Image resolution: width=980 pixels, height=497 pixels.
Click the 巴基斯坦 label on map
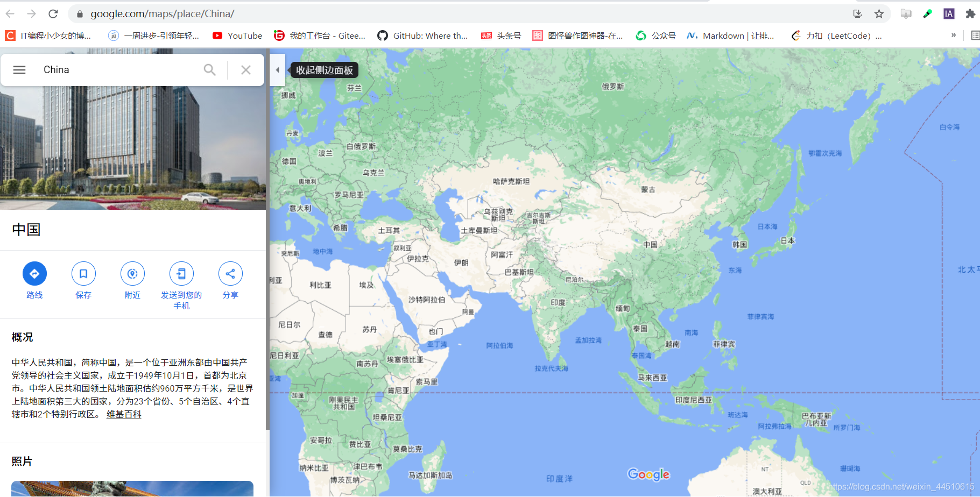pyautogui.click(x=519, y=273)
